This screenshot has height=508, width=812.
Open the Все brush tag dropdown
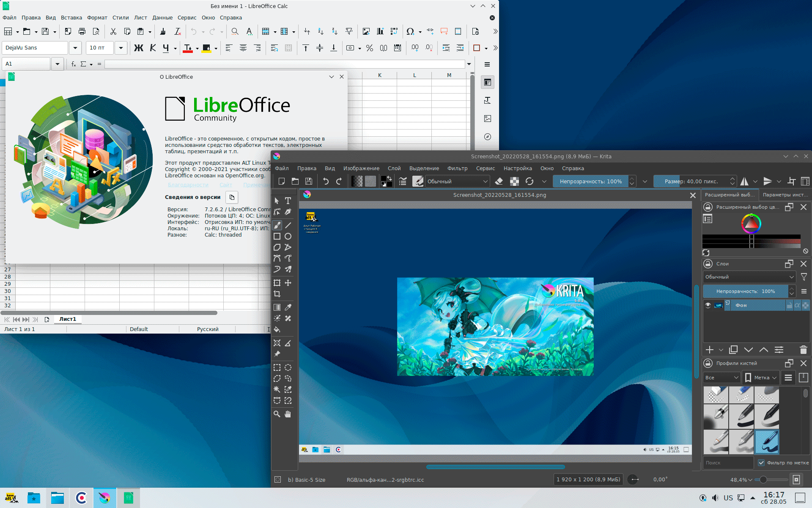721,378
